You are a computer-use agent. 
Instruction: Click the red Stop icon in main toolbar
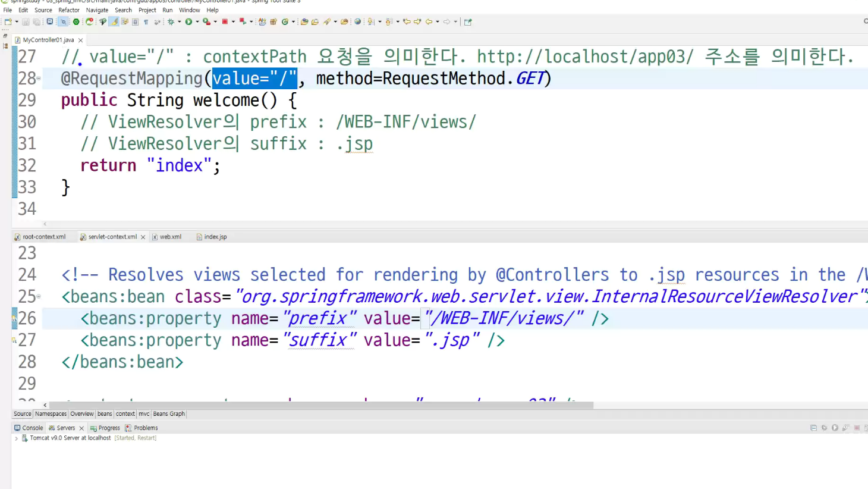[x=225, y=21]
